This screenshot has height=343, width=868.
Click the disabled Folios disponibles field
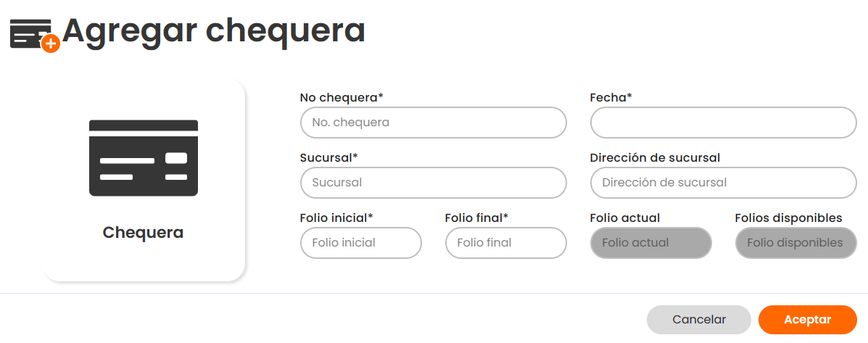795,243
